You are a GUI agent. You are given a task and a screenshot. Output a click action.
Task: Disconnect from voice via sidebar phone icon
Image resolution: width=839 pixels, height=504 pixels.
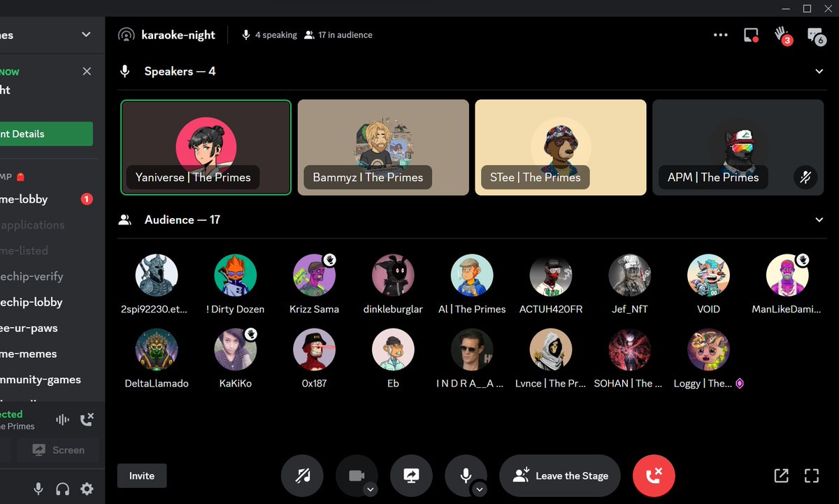(87, 420)
